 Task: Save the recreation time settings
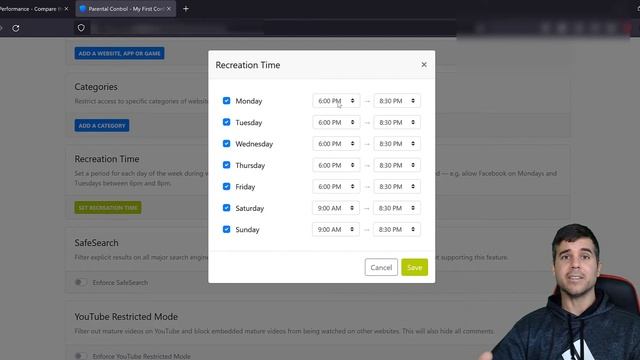(x=414, y=267)
